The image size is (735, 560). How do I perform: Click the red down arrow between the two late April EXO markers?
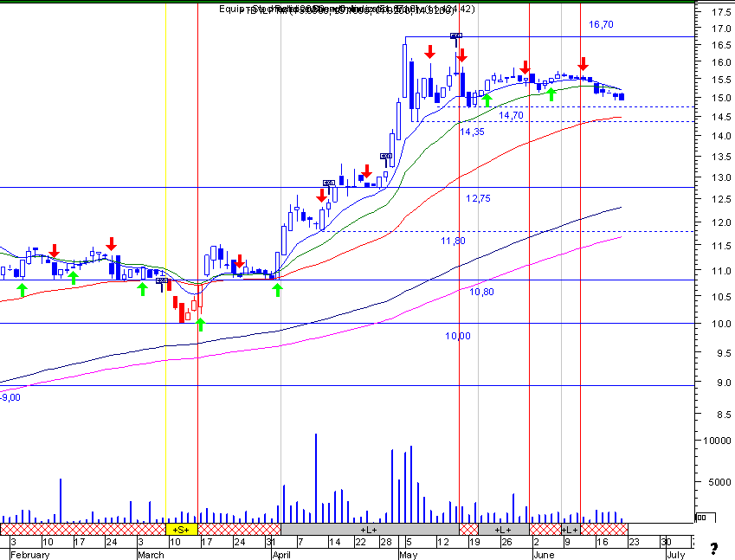[366, 171]
